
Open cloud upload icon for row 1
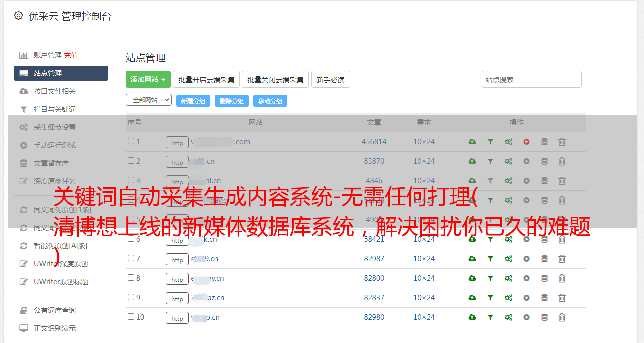[472, 142]
